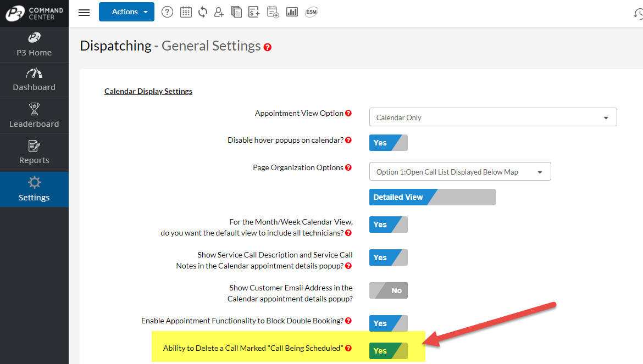Viewport: 643px width, 364px height.
Task: Open the hamburger menu in top bar
Action: point(84,12)
